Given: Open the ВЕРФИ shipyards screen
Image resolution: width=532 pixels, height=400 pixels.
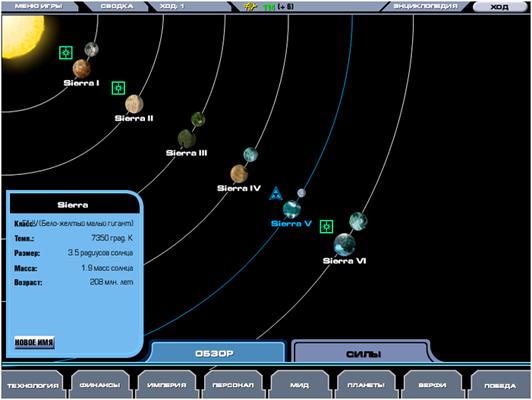Looking at the screenshot, I should click(433, 385).
